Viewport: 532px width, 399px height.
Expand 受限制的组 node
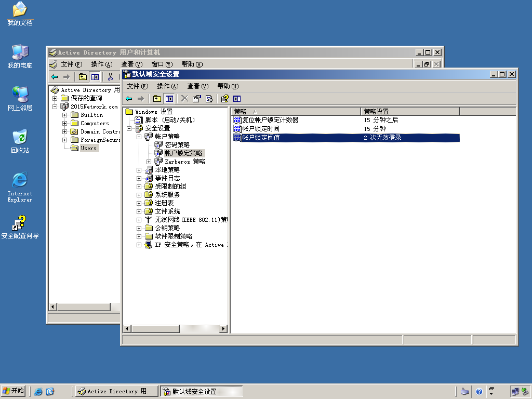[x=139, y=187]
